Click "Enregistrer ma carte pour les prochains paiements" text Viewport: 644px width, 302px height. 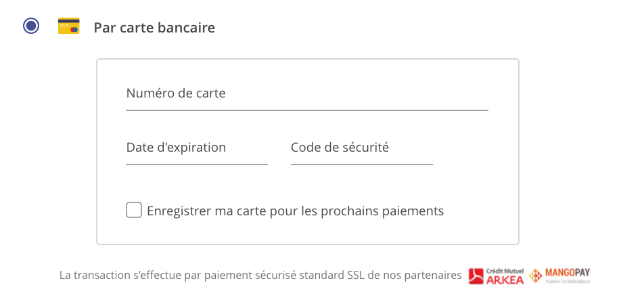295,211
